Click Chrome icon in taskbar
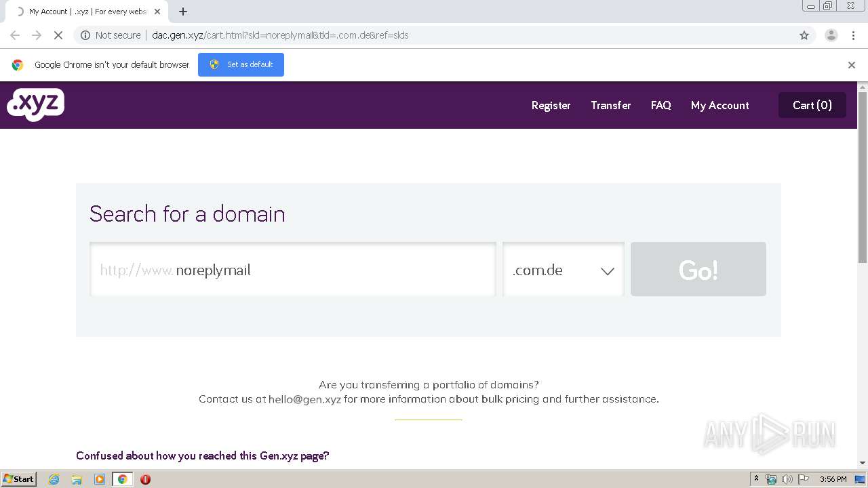868x488 pixels. [x=122, y=479]
